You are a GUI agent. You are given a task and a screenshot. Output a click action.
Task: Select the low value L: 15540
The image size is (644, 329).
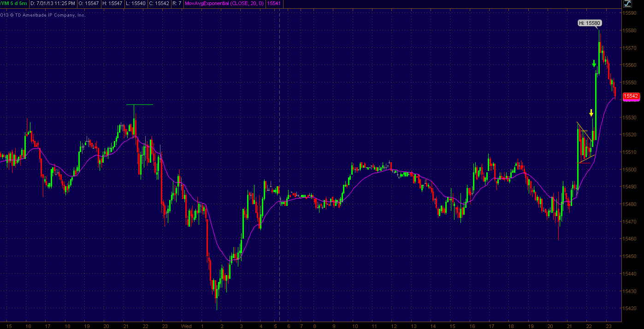pyautogui.click(x=136, y=3)
